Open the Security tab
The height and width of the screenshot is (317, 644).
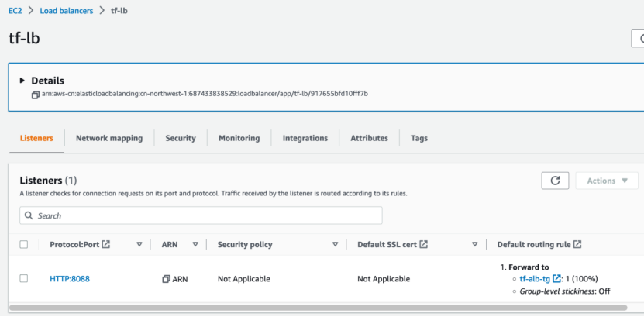[x=181, y=138]
